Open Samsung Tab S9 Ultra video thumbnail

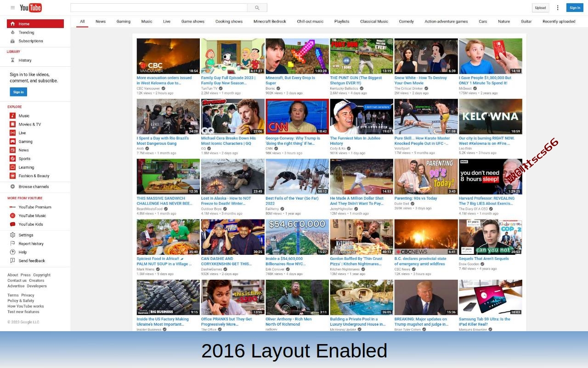point(490,297)
